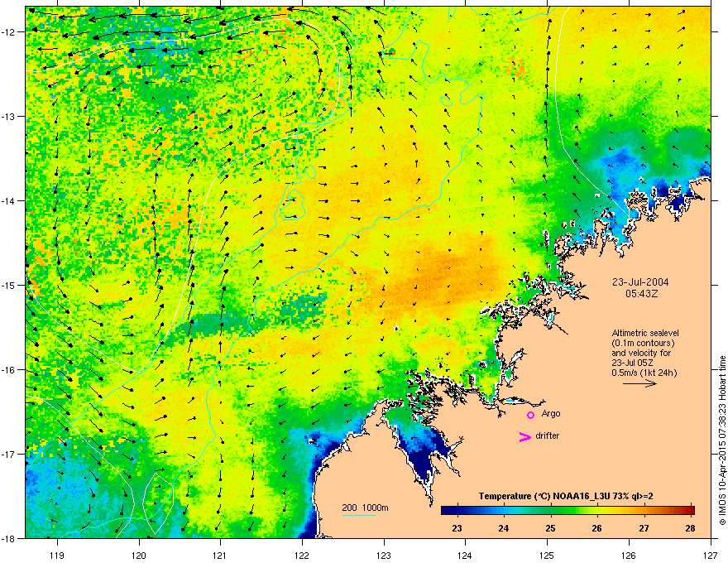
Task: Click the "119" longitude axis label
Action: 57,555
